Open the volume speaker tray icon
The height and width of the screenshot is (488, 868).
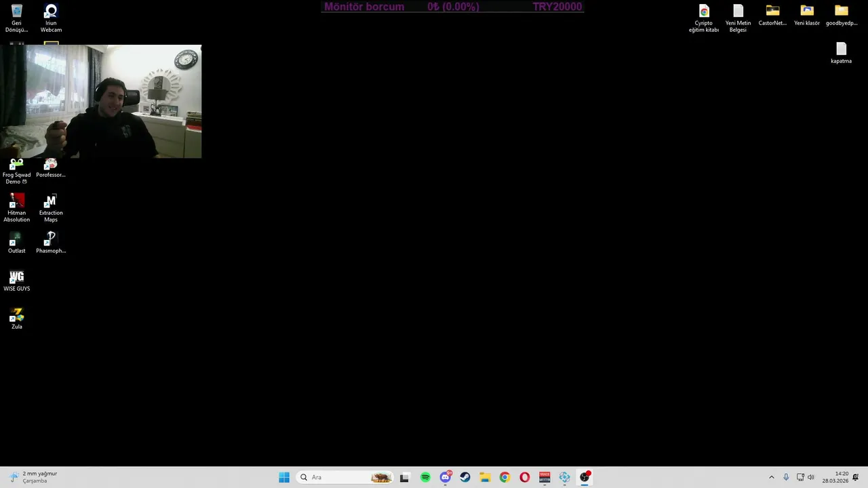pyautogui.click(x=811, y=477)
